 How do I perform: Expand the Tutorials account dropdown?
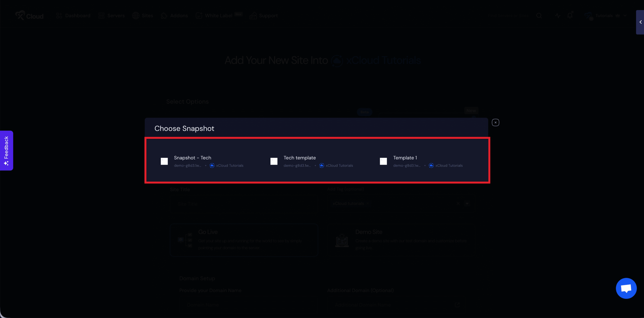(x=625, y=16)
